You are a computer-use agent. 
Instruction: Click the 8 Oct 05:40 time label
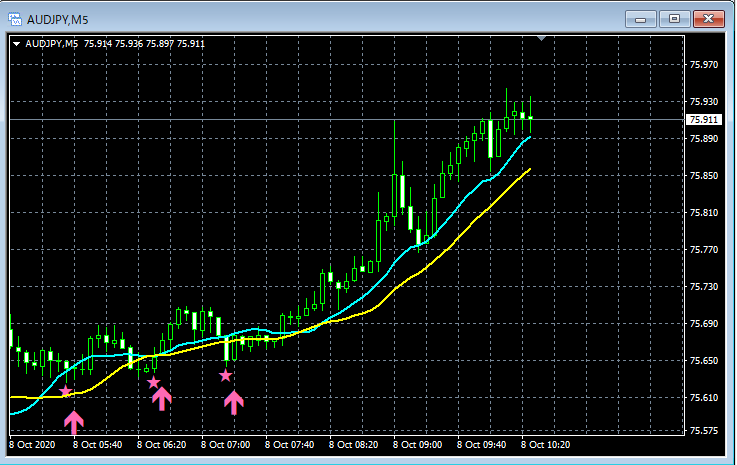click(x=97, y=444)
